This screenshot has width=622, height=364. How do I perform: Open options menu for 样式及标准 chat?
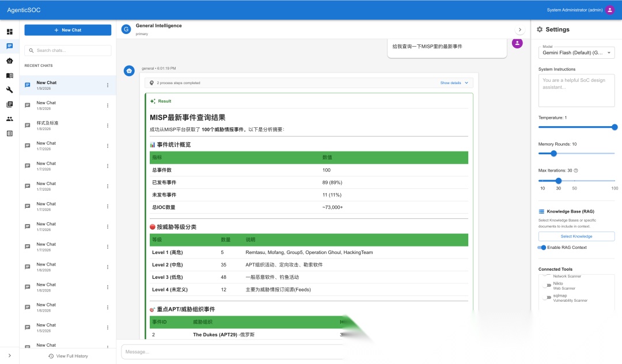click(x=108, y=126)
